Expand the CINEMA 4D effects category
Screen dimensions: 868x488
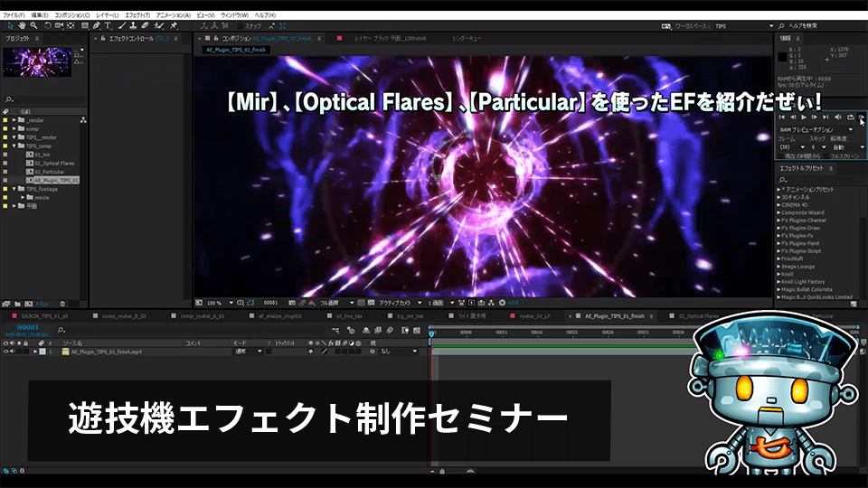pyautogui.click(x=780, y=204)
